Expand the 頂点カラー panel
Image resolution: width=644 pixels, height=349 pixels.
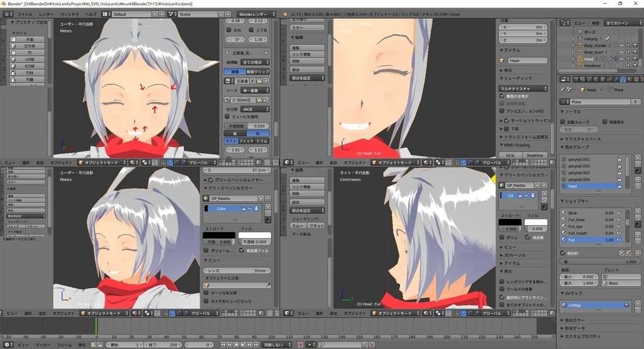tap(575, 320)
